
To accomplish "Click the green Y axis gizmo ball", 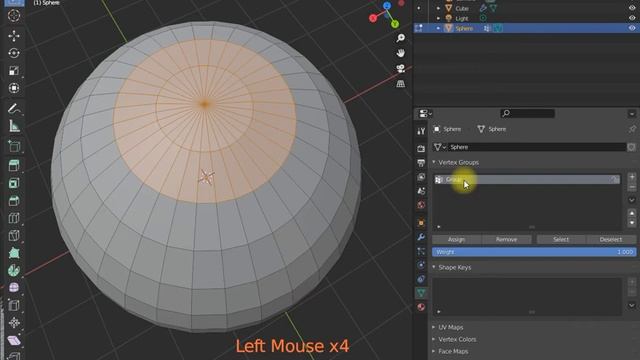I will pos(395,24).
